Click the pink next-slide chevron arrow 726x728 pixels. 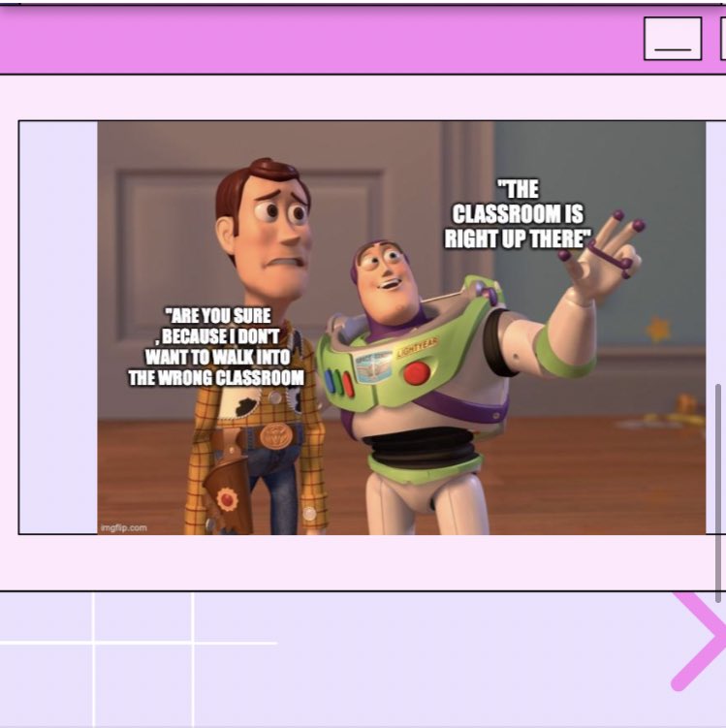700,640
